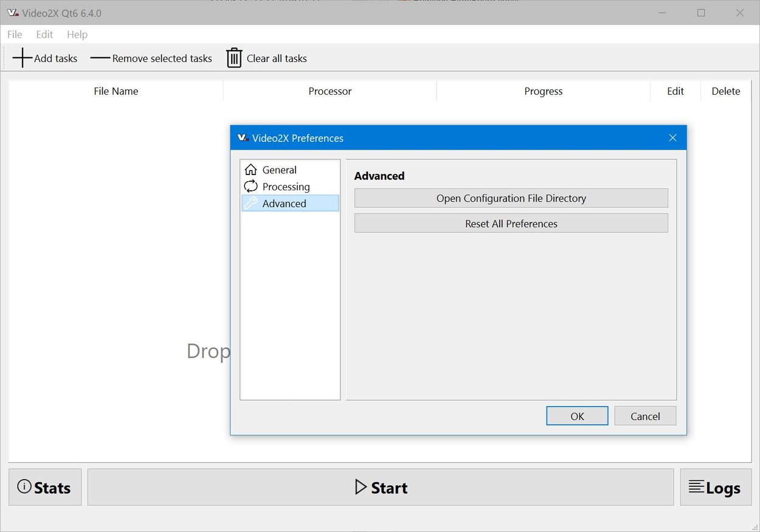The width and height of the screenshot is (760, 532).
Task: Click the Progress column header
Action: pos(544,91)
